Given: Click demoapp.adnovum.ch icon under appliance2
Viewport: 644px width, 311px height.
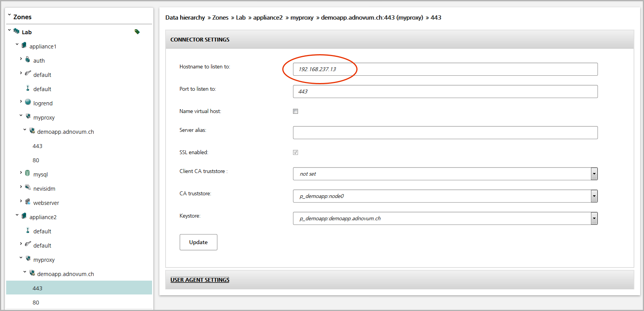Looking at the screenshot, I should tap(32, 273).
